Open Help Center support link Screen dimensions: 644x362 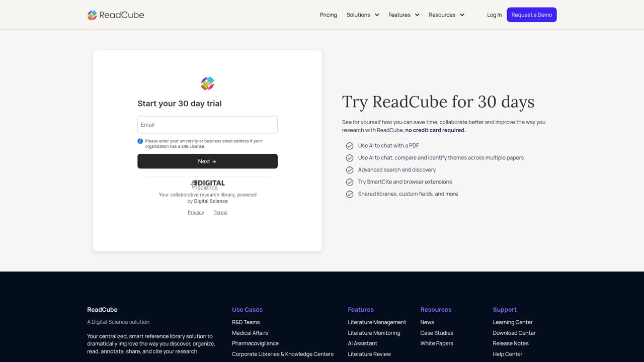click(x=508, y=354)
